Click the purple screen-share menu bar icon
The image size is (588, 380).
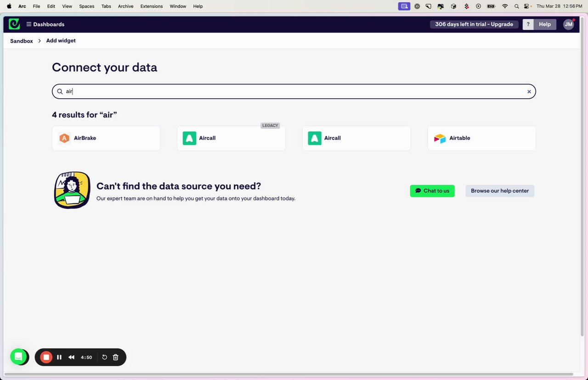[x=404, y=6]
